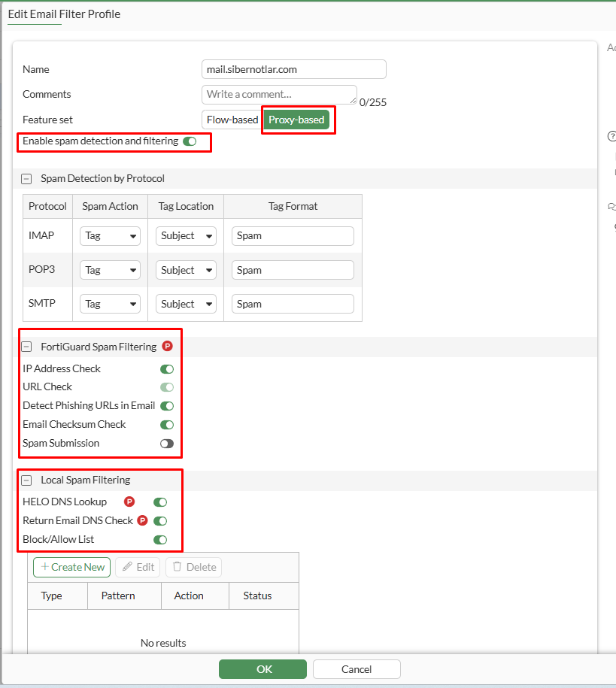Viewport: 616px width, 688px height.
Task: Click the Tag Location column header
Action: 187,206
